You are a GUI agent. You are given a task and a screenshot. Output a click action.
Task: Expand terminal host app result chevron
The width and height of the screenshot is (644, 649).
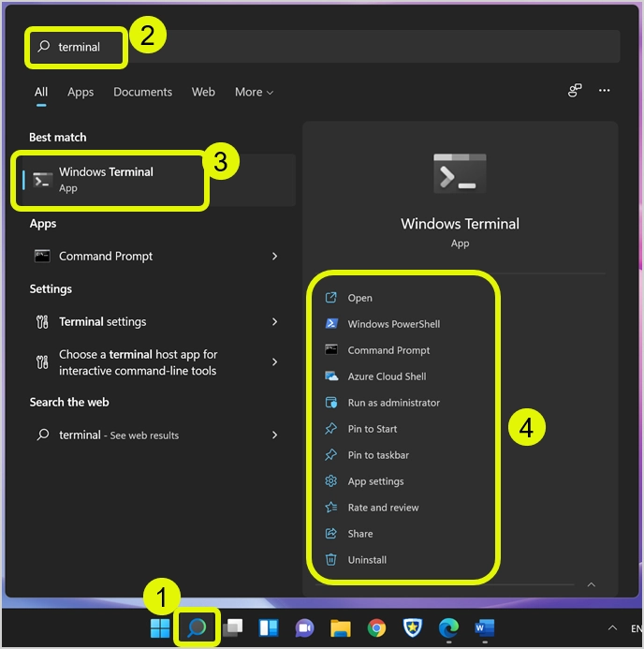(x=274, y=362)
